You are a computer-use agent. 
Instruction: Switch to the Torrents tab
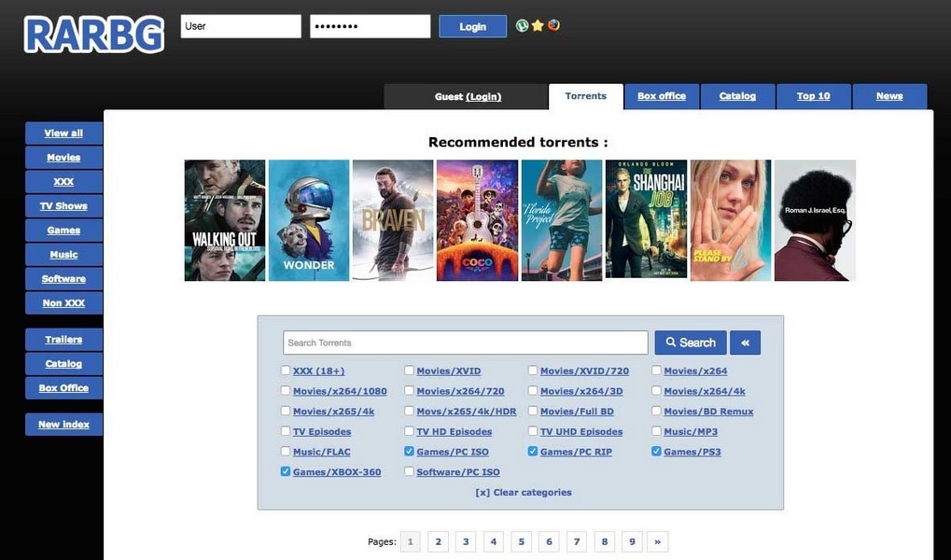586,96
